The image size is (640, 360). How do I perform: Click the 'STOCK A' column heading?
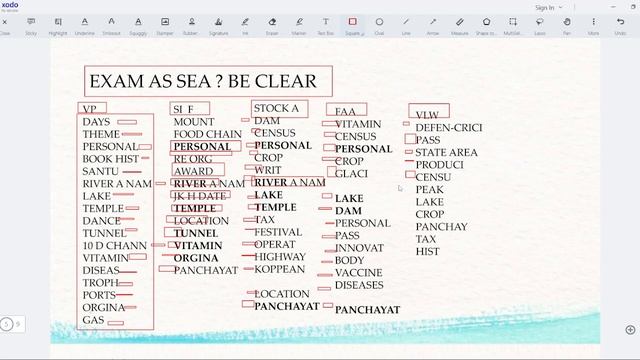tap(276, 108)
